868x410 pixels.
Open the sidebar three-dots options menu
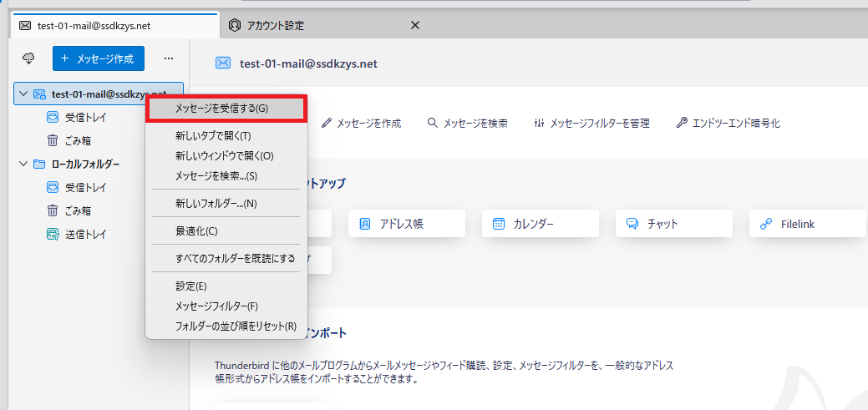168,58
